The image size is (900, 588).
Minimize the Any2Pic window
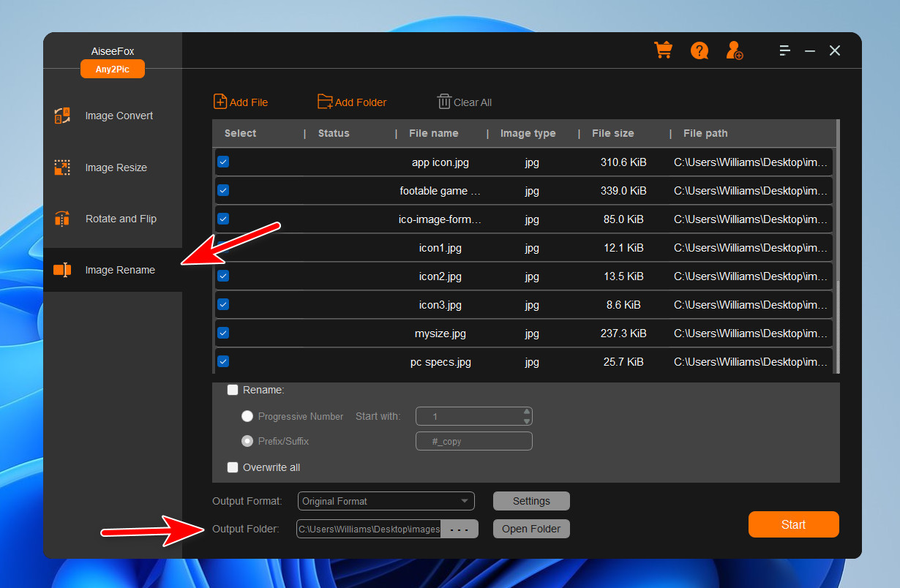tap(810, 50)
